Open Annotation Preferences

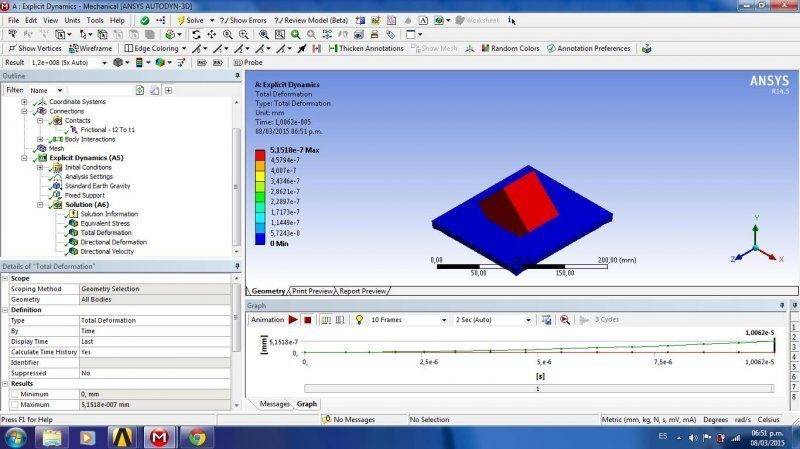pyautogui.click(x=589, y=48)
